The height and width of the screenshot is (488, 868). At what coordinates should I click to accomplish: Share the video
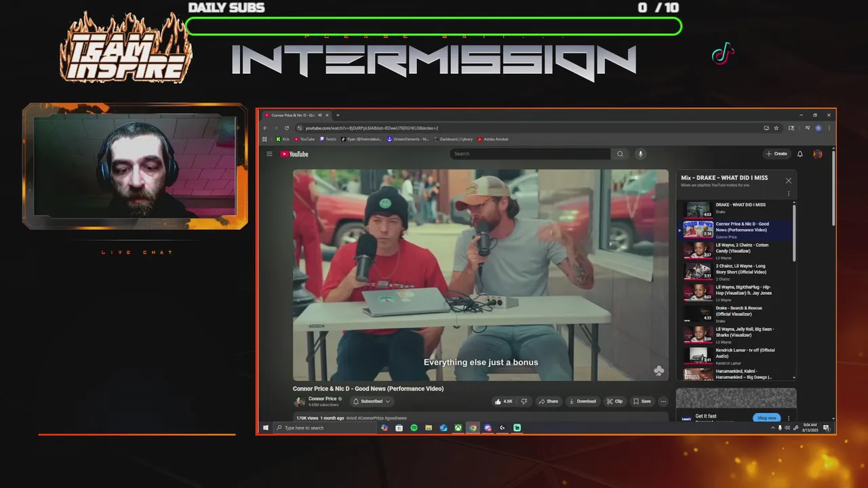coord(549,401)
